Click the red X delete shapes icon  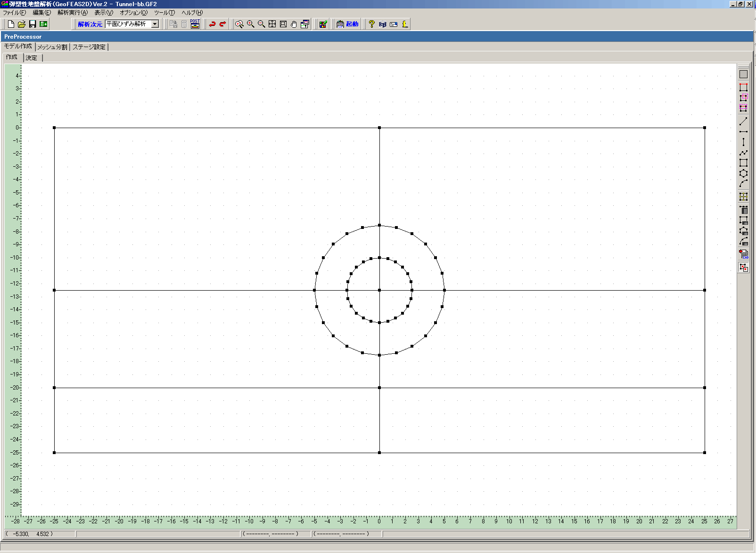pos(743,268)
